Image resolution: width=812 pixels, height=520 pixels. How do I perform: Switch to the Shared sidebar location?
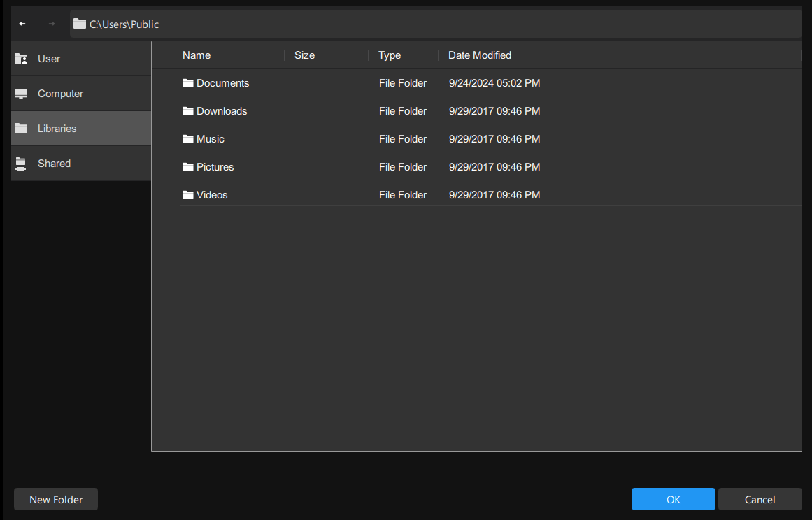tap(55, 164)
